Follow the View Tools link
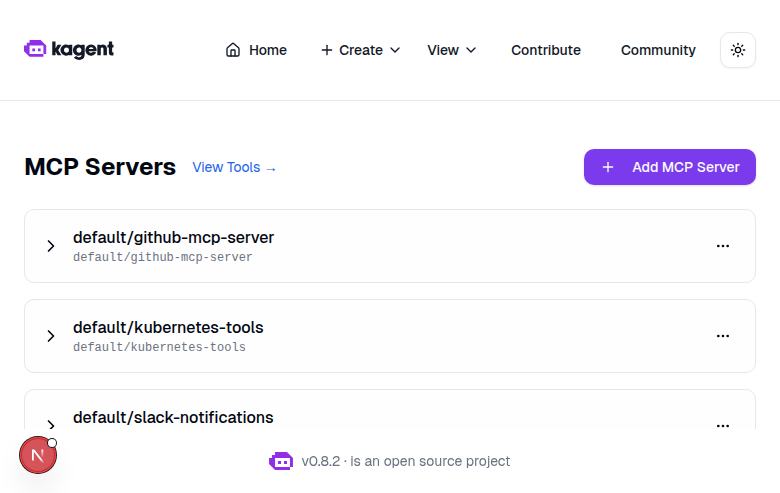The width and height of the screenshot is (780, 493). click(234, 168)
